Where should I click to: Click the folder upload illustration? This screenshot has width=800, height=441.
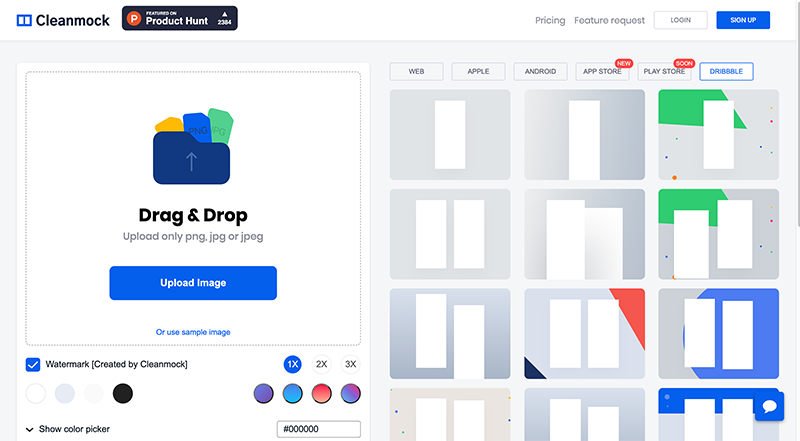[x=192, y=147]
